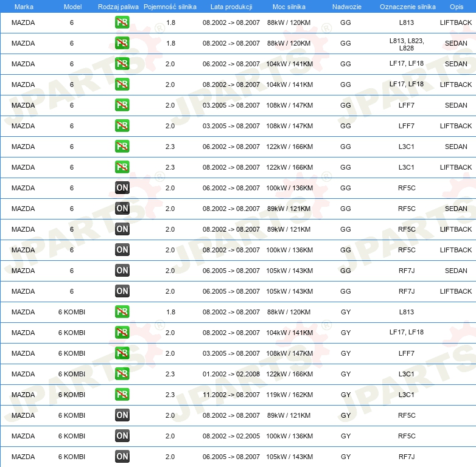The image size is (476, 467).
Task: Click the Moc silnika column header
Action: (x=289, y=7)
